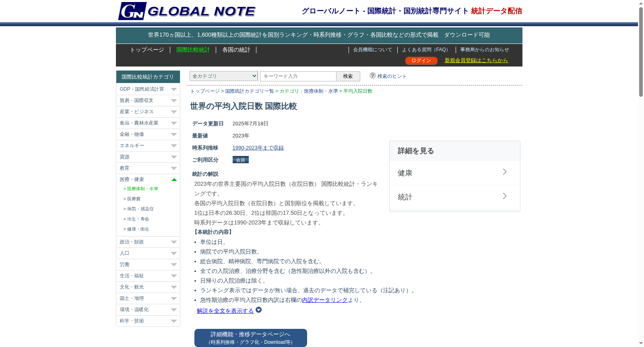Viewport: 644px width, 347px height.
Task: Click the 検索 button
Action: [348, 76]
